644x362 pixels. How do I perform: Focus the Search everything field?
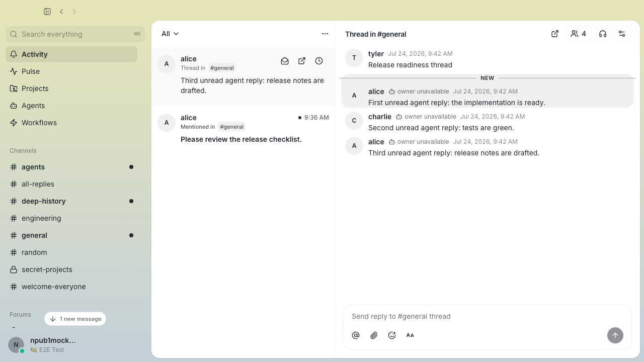[x=75, y=34]
